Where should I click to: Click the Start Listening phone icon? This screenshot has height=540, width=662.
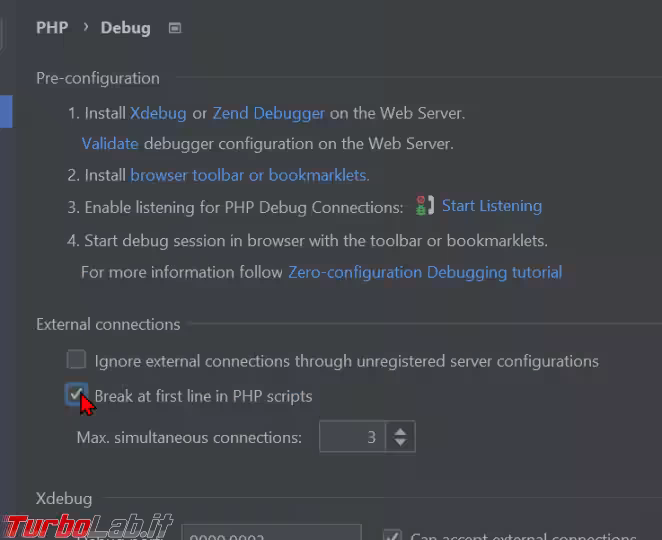(x=425, y=206)
